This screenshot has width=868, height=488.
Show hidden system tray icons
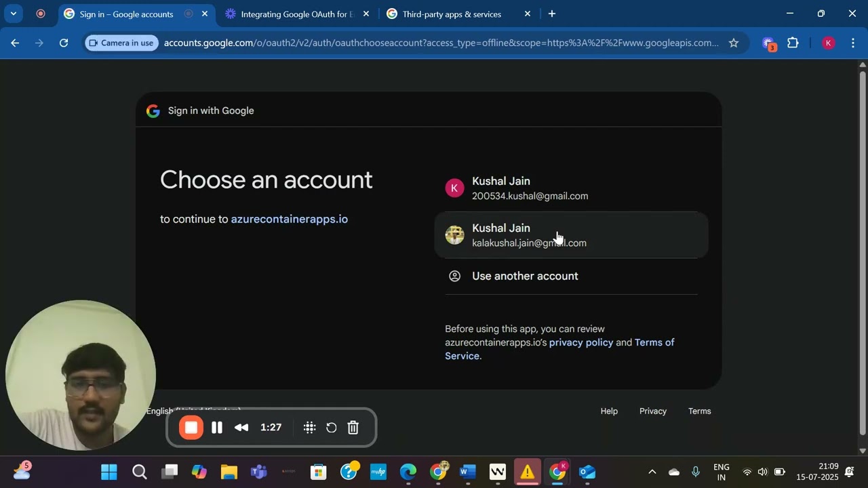(652, 472)
